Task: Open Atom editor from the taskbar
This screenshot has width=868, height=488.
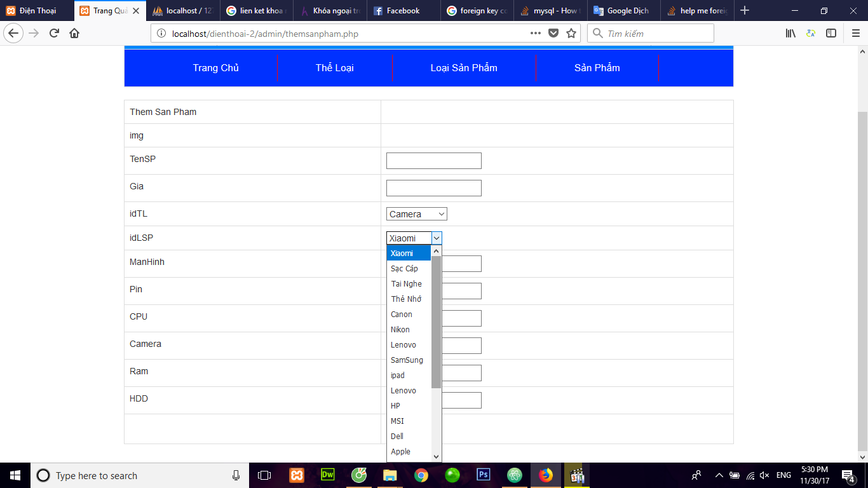Action: tap(515, 475)
